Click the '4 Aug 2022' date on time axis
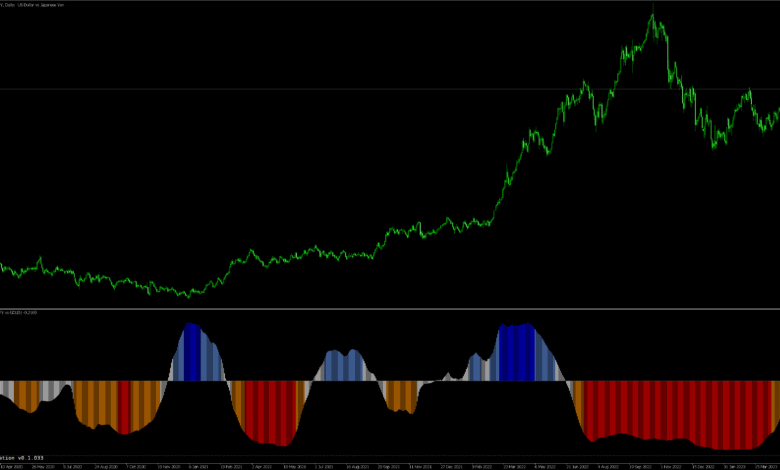 coord(608,467)
